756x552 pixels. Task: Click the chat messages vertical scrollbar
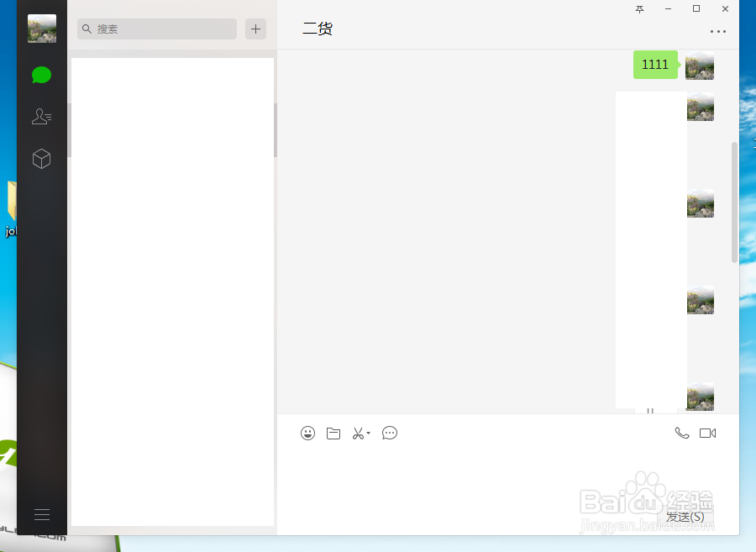click(734, 202)
